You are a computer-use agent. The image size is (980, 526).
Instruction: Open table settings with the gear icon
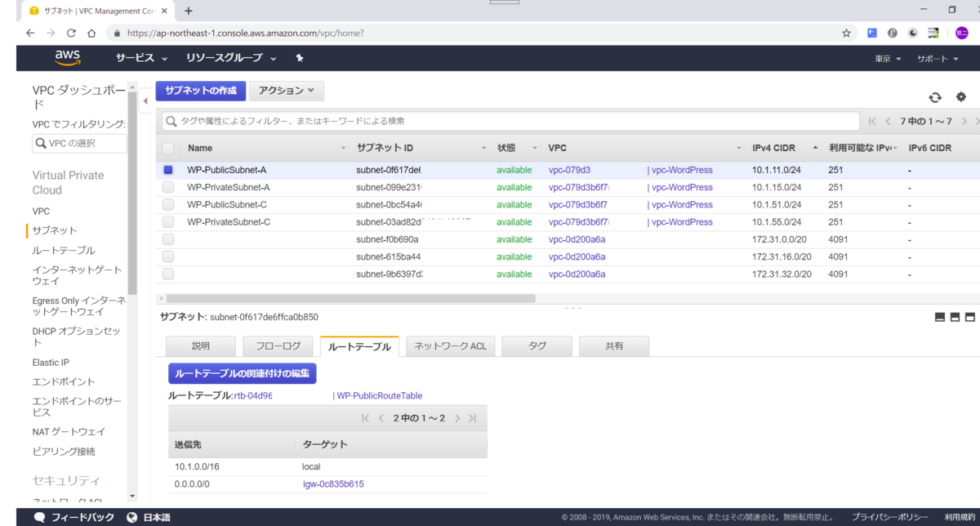(961, 96)
